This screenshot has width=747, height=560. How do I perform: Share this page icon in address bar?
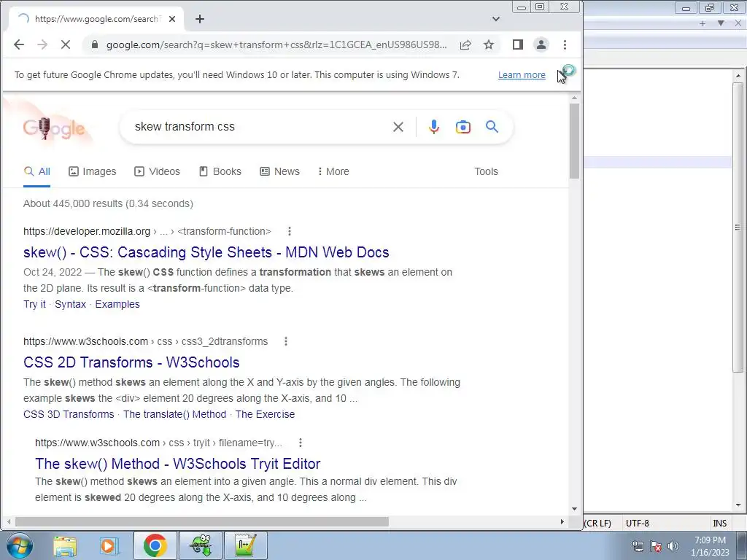[465, 44]
